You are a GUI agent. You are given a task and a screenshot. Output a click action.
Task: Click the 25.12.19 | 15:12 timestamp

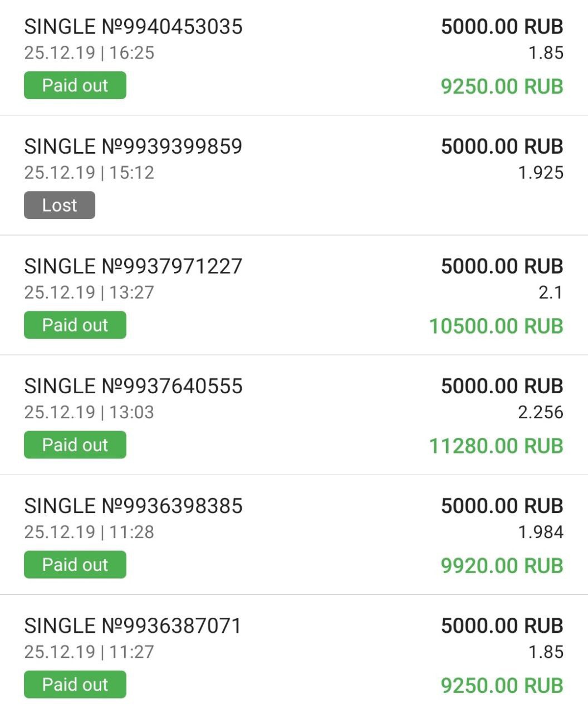89,173
